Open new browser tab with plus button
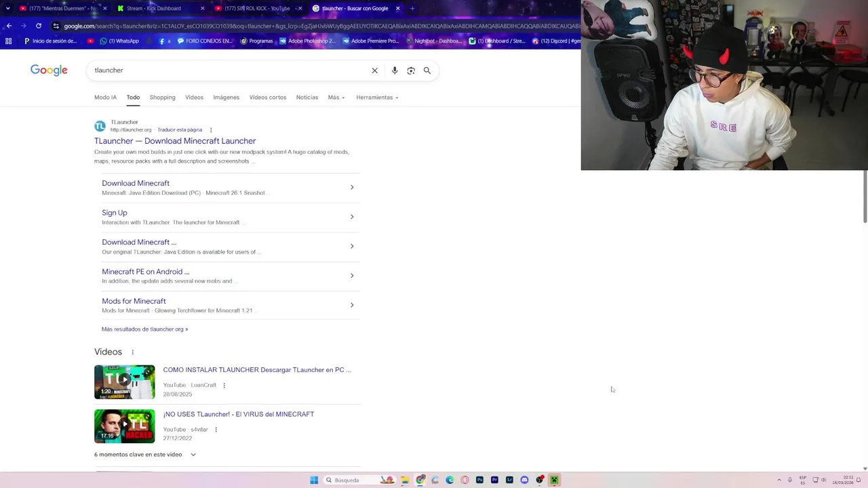Viewport: 868px width, 488px height. click(412, 8)
